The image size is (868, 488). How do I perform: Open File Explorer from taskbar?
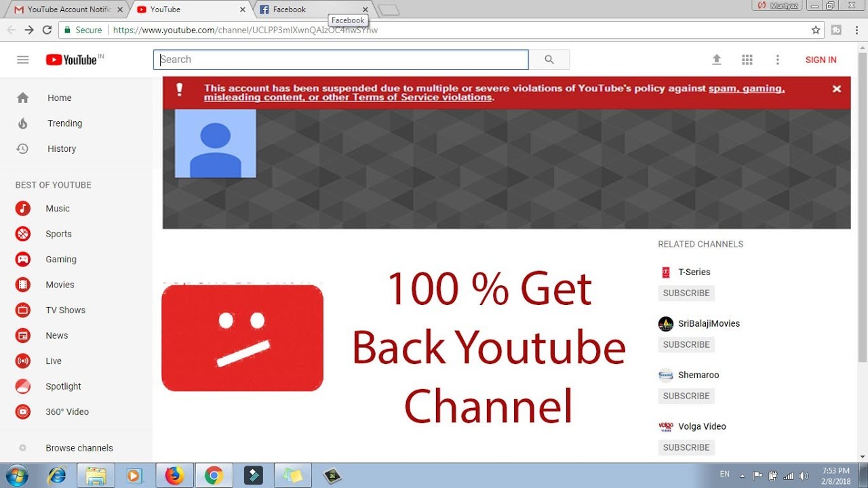point(96,476)
